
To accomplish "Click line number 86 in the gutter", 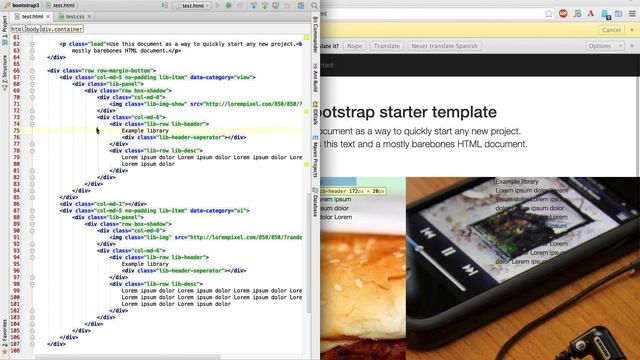I will click(16, 204).
